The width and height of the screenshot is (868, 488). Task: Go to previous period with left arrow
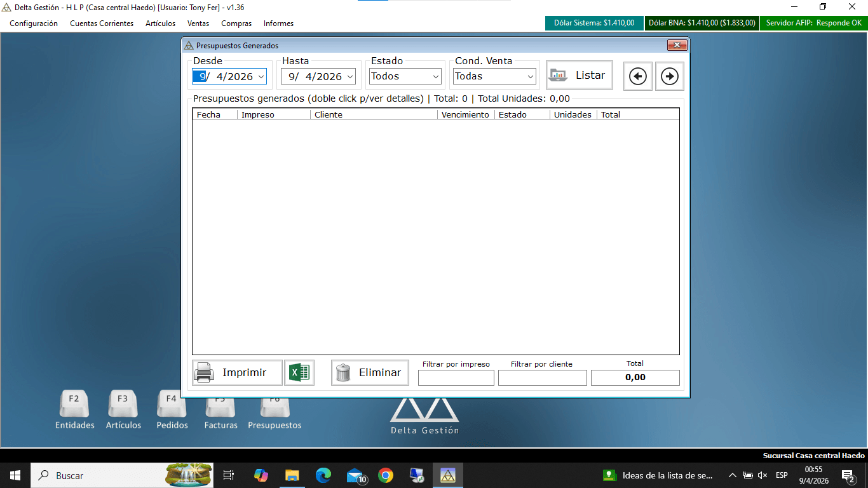coord(637,76)
